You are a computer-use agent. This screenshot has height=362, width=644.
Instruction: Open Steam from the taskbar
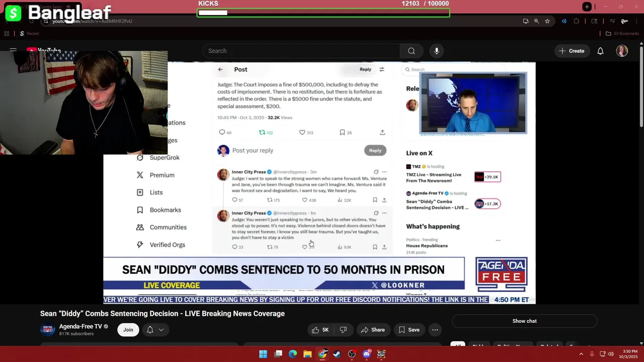tap(337, 354)
